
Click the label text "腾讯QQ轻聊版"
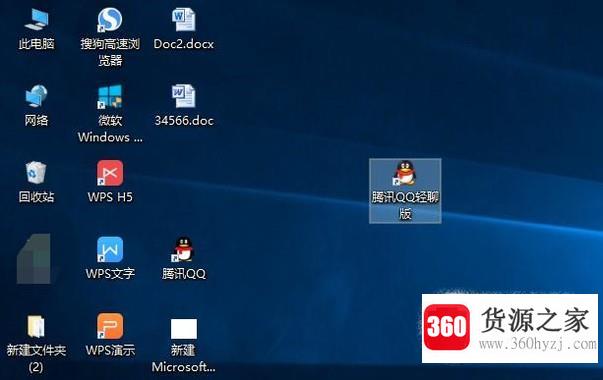(x=405, y=205)
